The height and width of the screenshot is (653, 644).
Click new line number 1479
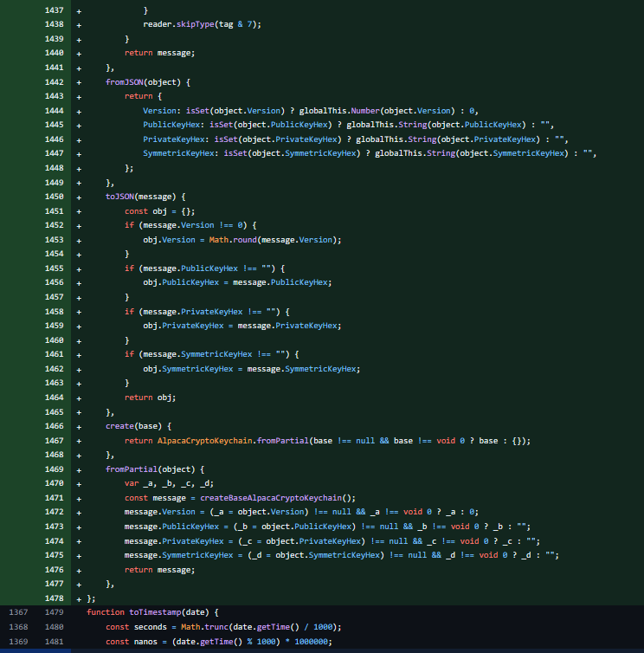55,612
